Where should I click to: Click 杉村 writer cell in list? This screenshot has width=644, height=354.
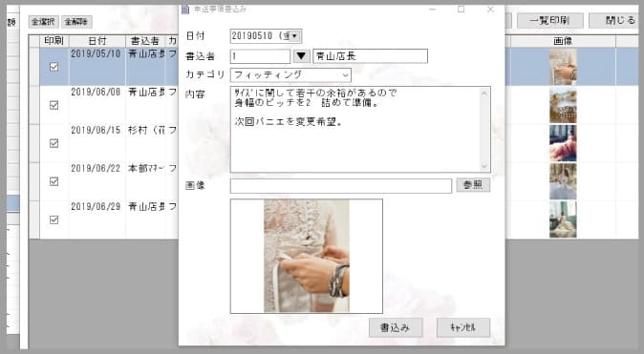(x=145, y=143)
